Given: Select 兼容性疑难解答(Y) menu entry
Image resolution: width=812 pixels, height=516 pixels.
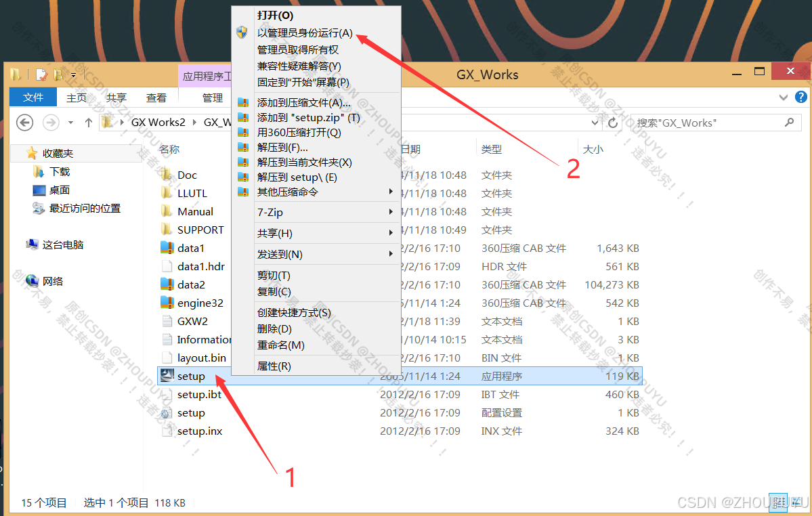Looking at the screenshot, I should [299, 66].
